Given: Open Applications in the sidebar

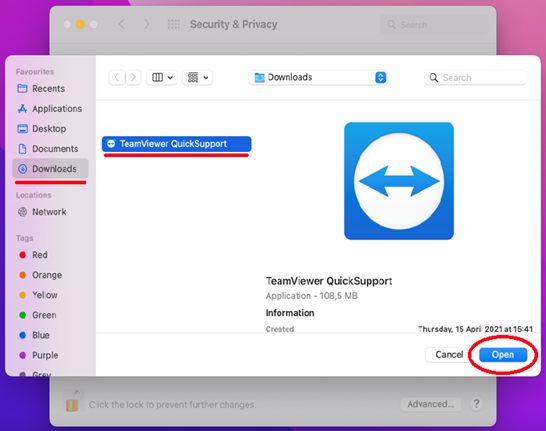Looking at the screenshot, I should point(50,109).
